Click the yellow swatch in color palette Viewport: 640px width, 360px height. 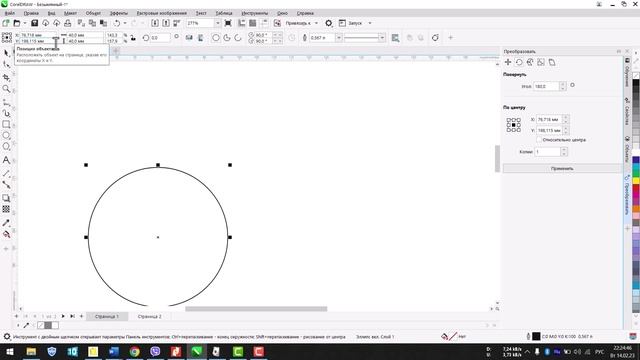636,180
